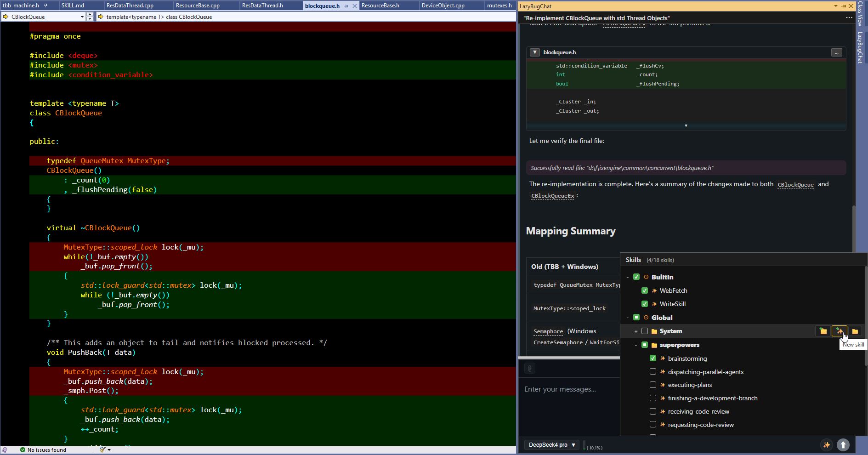Image resolution: width=868 pixels, height=455 pixels.
Task: Click the new folder icon with the plus badge on the System row
Action: 823,331
